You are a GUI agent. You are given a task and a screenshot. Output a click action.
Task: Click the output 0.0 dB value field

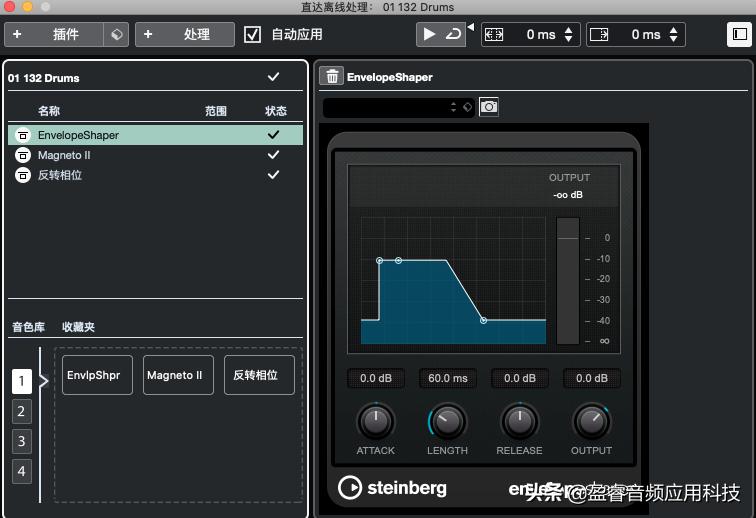click(592, 378)
